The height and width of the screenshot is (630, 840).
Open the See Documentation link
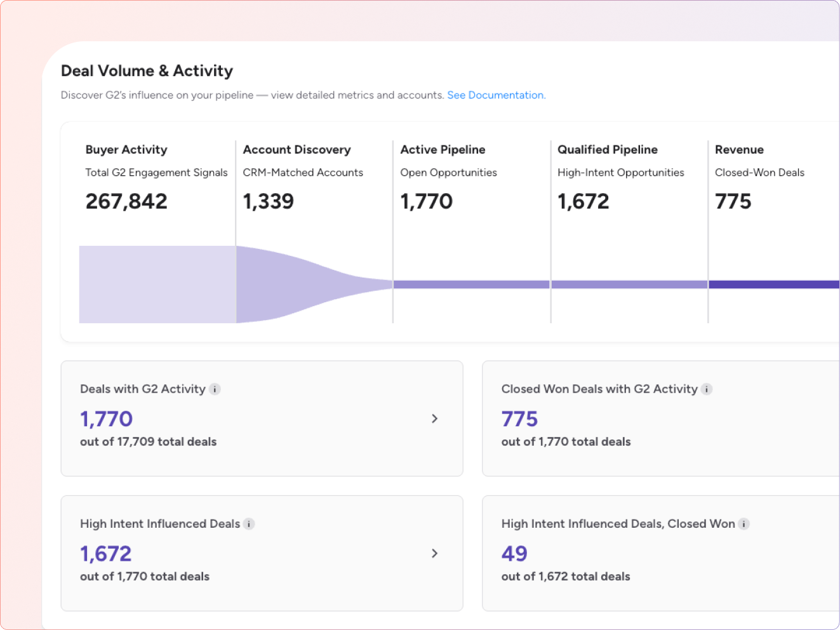pos(496,95)
